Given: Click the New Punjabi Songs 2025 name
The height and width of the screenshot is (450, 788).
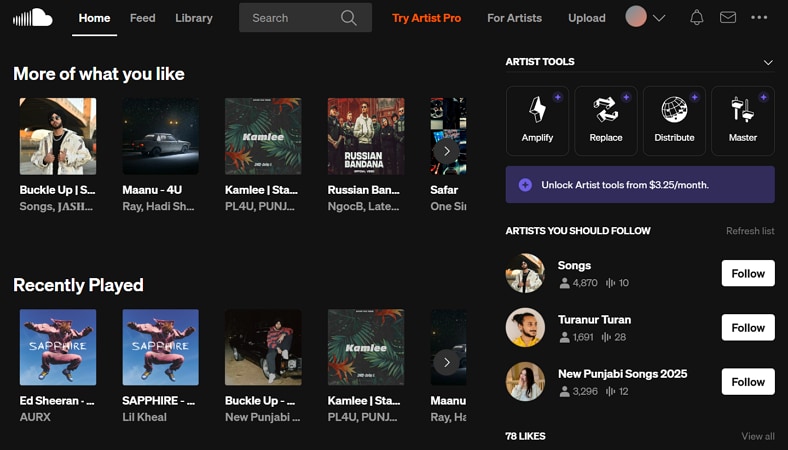Looking at the screenshot, I should tap(623, 374).
